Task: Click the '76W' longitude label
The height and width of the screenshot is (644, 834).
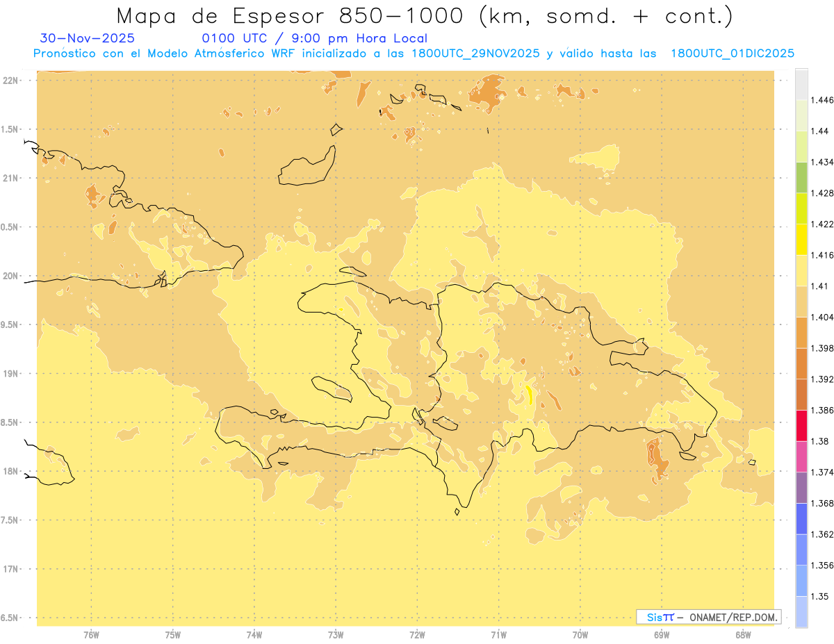Action: (x=91, y=634)
